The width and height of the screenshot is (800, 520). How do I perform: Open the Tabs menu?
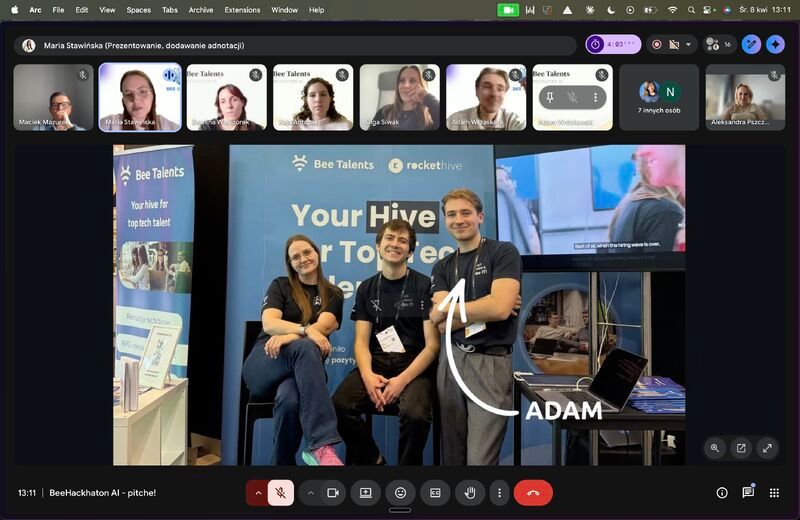pos(170,10)
